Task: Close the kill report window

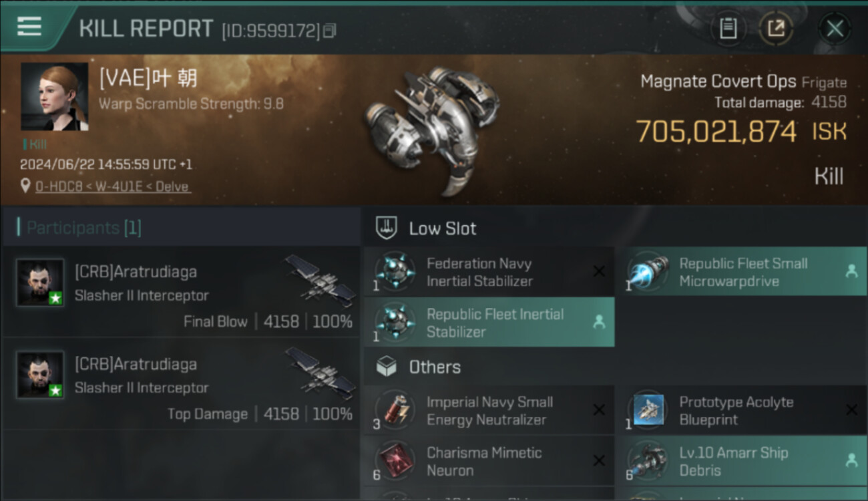Action: point(835,28)
